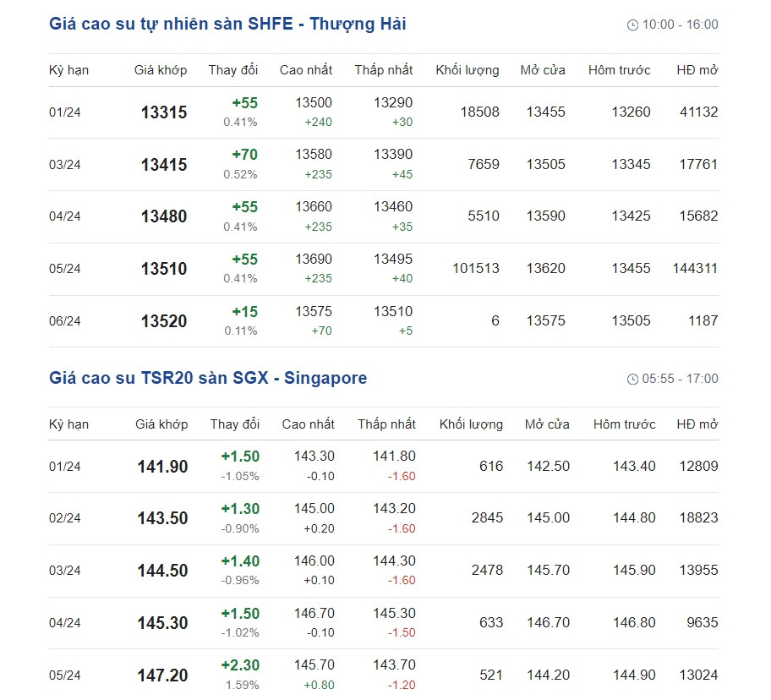The height and width of the screenshot is (700, 771).
Task: Click the open interest value 1187
Action: click(703, 321)
